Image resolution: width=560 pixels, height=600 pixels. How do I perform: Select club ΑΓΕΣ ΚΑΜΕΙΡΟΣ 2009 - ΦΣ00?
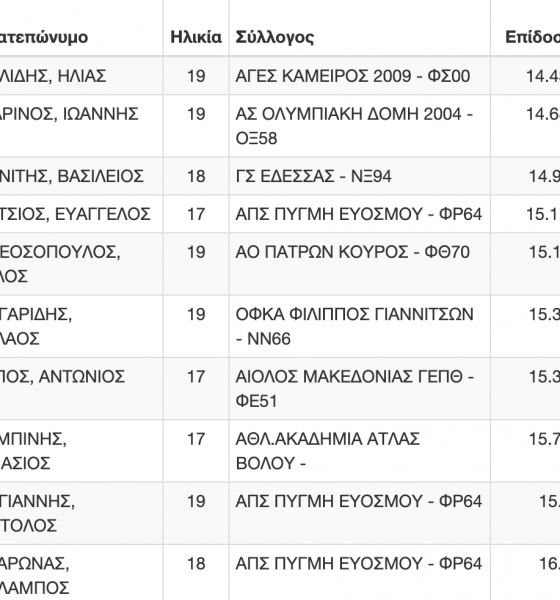coord(353,76)
